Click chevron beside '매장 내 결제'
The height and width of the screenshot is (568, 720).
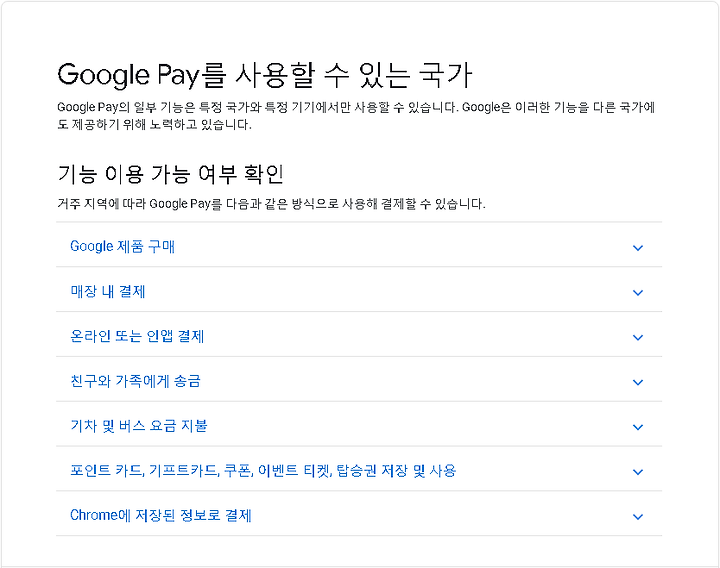point(638,292)
